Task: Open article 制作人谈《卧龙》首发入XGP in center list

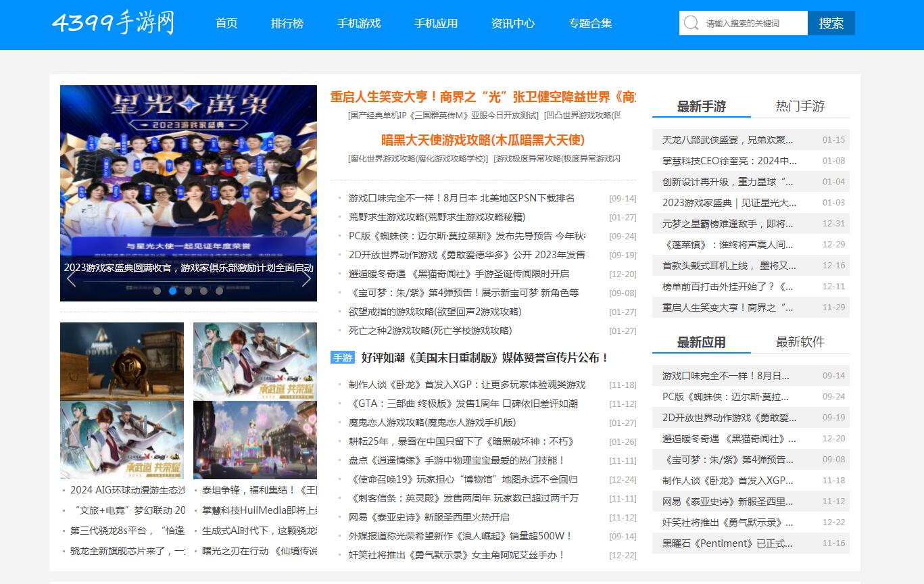Action: pos(467,385)
